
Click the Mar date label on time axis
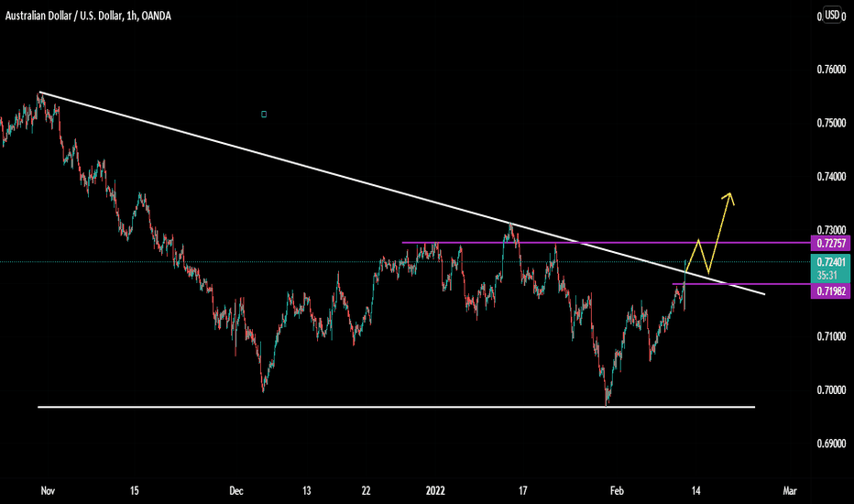tap(790, 491)
